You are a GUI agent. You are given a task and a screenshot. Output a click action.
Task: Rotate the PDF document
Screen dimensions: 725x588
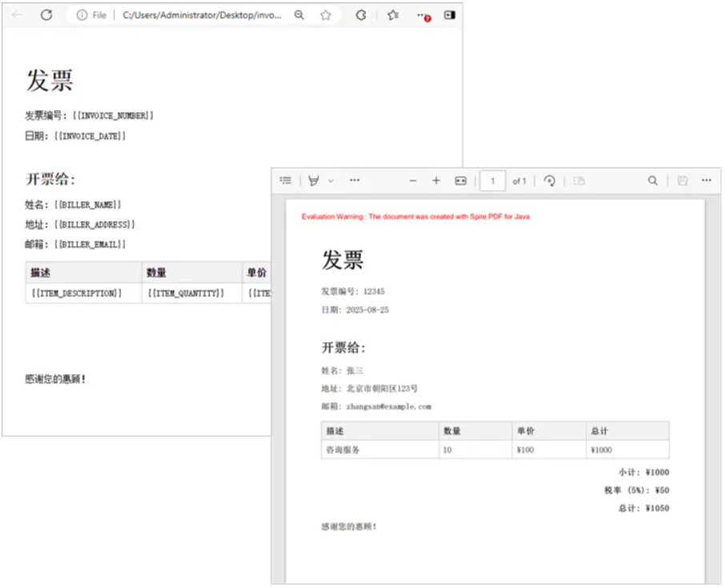[549, 181]
